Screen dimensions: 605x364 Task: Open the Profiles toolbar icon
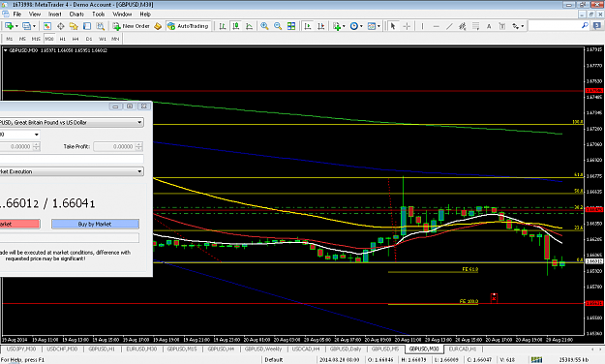point(26,26)
